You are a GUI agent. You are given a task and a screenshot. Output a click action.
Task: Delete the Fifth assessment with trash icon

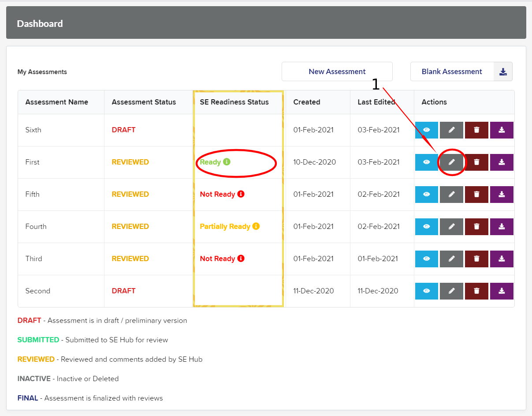(476, 195)
